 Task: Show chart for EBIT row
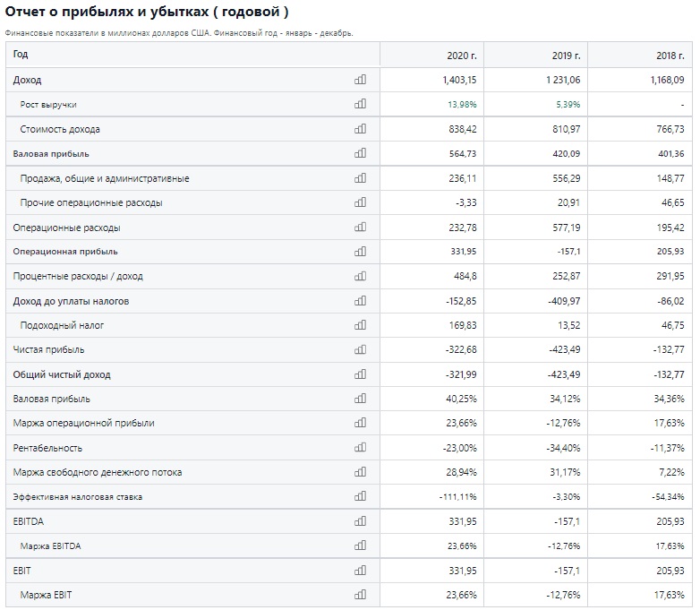(x=360, y=570)
